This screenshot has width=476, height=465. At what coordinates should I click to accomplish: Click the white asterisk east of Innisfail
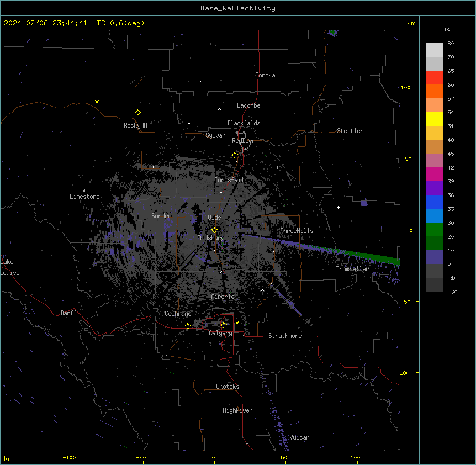click(x=277, y=167)
